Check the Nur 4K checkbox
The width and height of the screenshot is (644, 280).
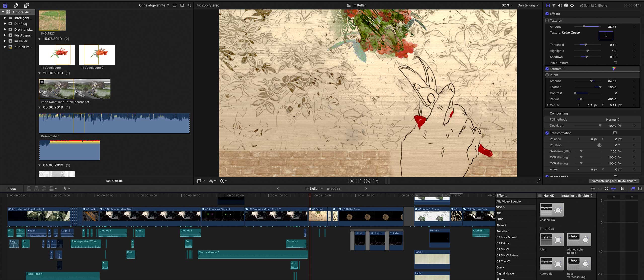tap(540, 195)
